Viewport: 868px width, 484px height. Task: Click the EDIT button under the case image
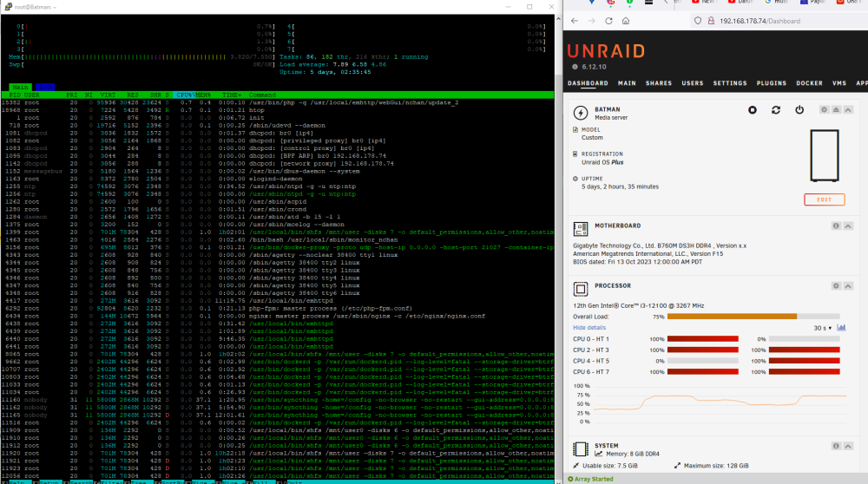825,199
